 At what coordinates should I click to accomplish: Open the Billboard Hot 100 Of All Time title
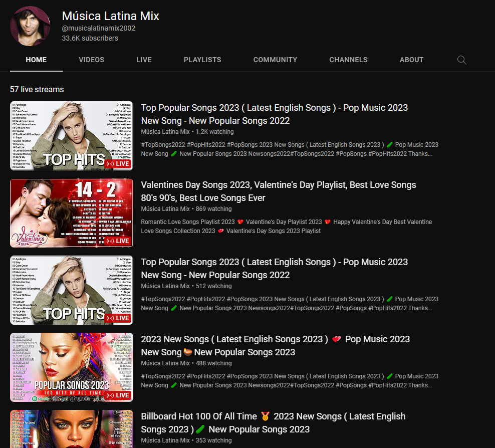(x=273, y=423)
